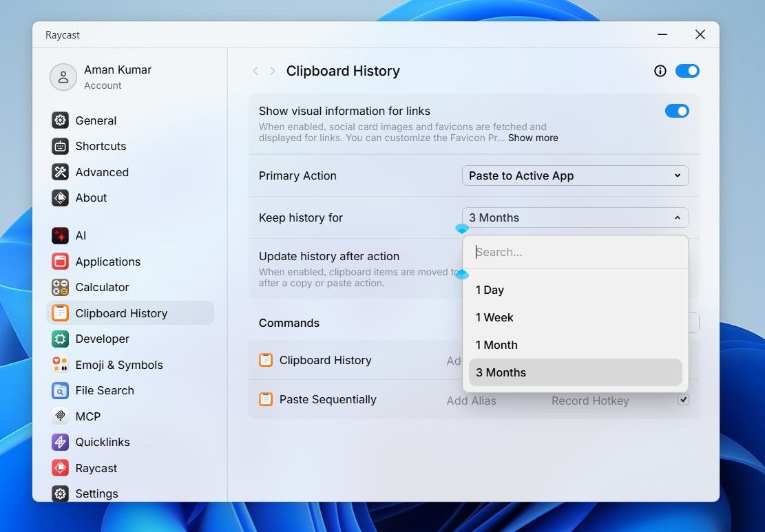
Task: Click the Show more link
Action: click(x=532, y=138)
